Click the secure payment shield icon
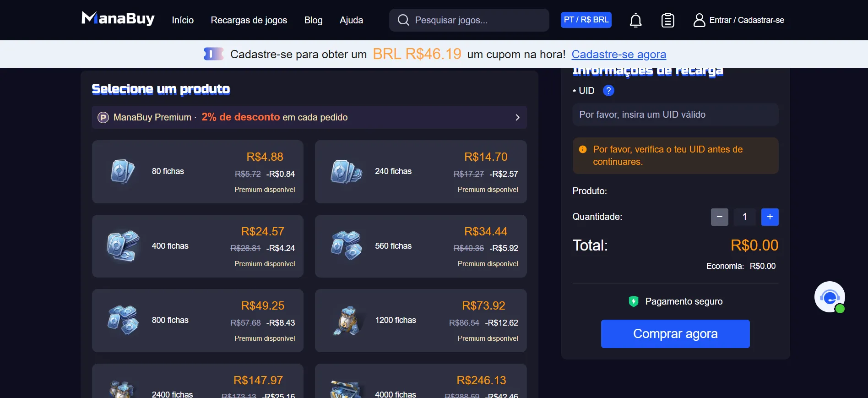This screenshot has height=398, width=868. point(634,301)
